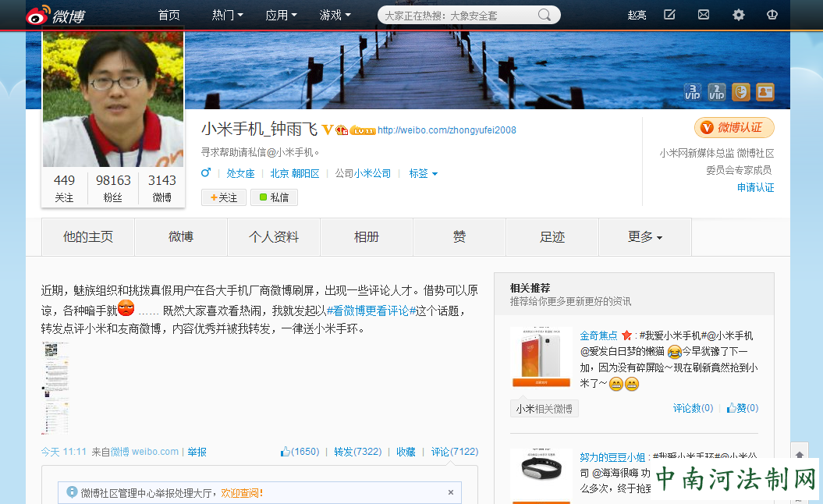Image resolution: width=823 pixels, height=504 pixels.
Task: Click the 2 VIP badge on cover
Action: [x=717, y=92]
